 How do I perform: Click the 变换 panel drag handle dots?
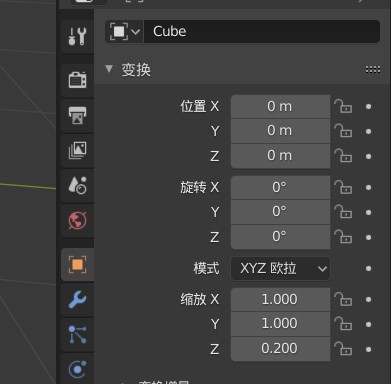click(373, 70)
